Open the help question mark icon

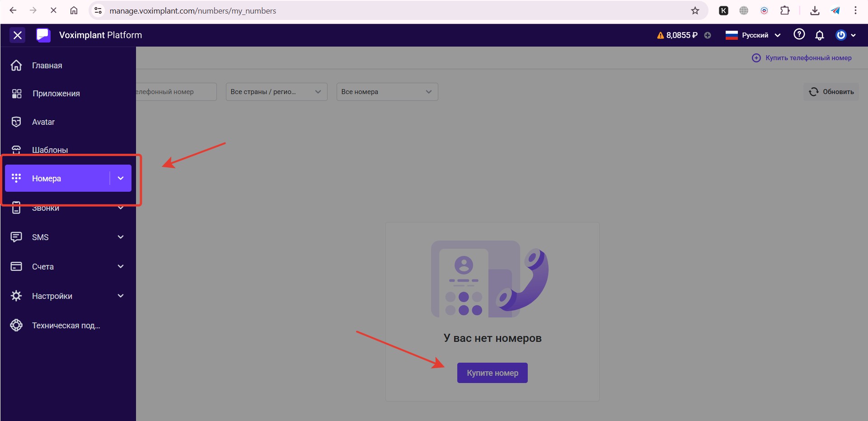point(799,35)
